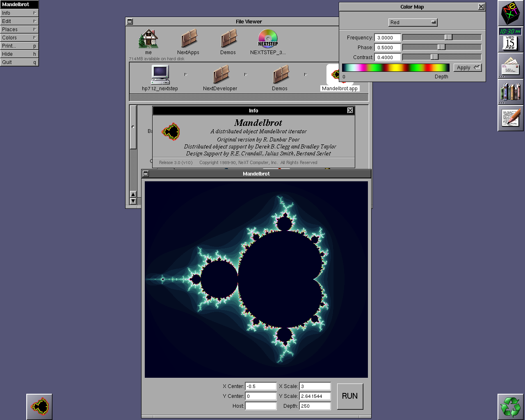Click the Phase value field
This screenshot has height=420, width=525.
387,48
